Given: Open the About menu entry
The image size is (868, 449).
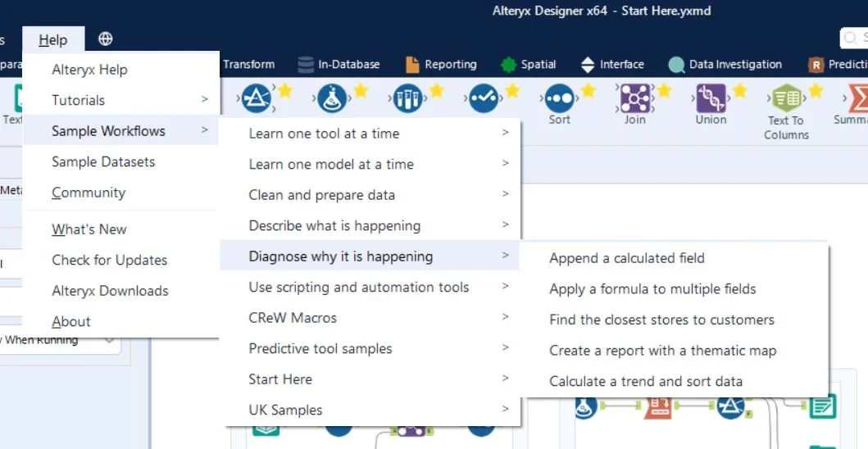Looking at the screenshot, I should 120,322.
